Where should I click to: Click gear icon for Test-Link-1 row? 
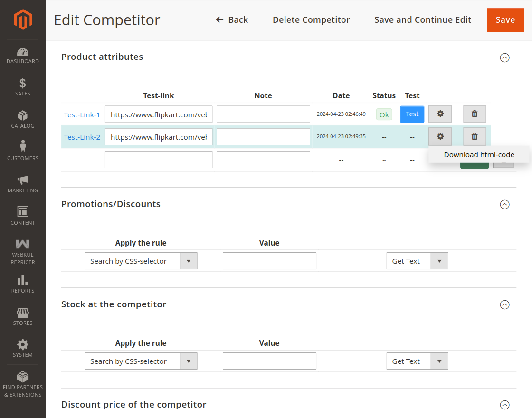click(x=440, y=114)
